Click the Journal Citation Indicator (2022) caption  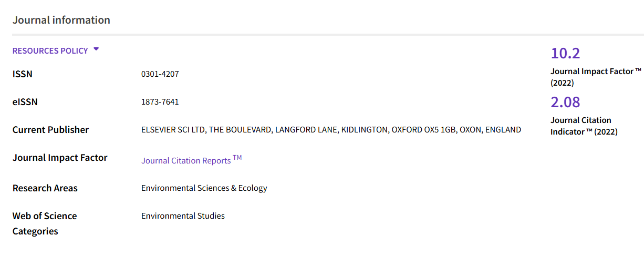584,126
